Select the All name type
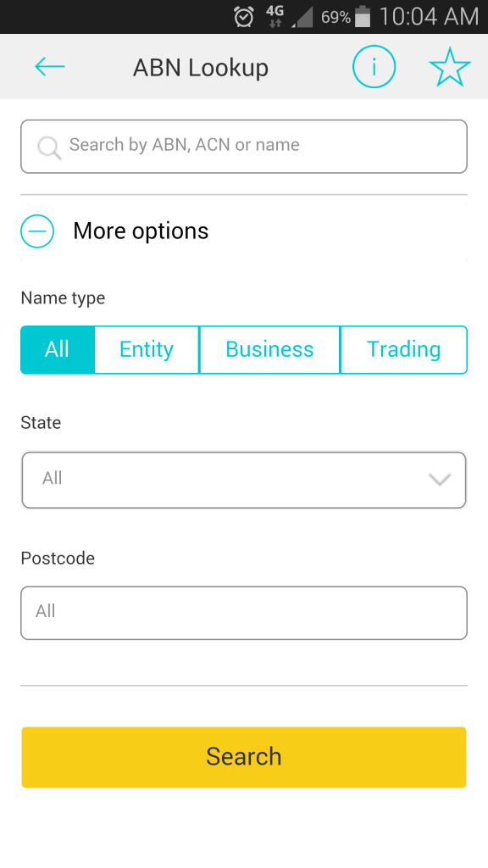This screenshot has width=488, height=868. click(x=58, y=350)
